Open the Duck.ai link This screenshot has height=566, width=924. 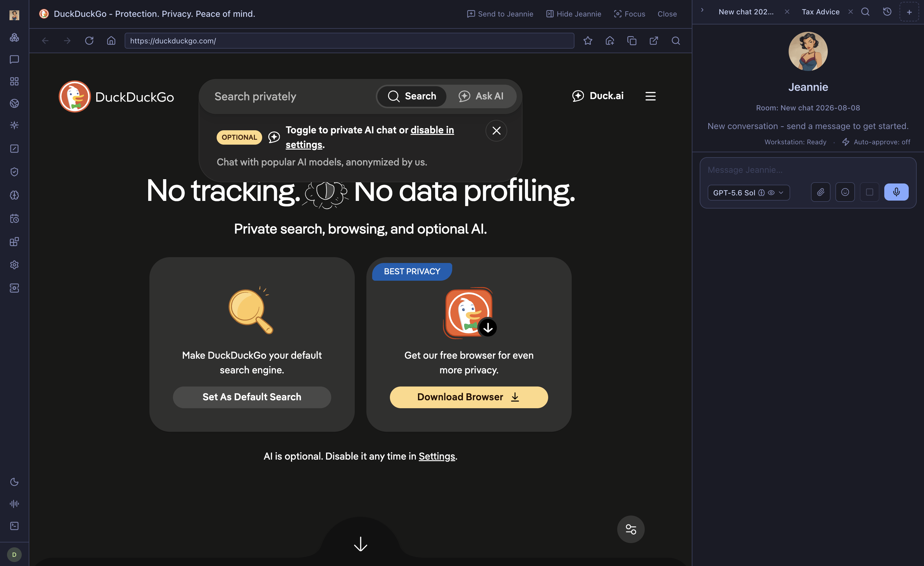pos(598,96)
